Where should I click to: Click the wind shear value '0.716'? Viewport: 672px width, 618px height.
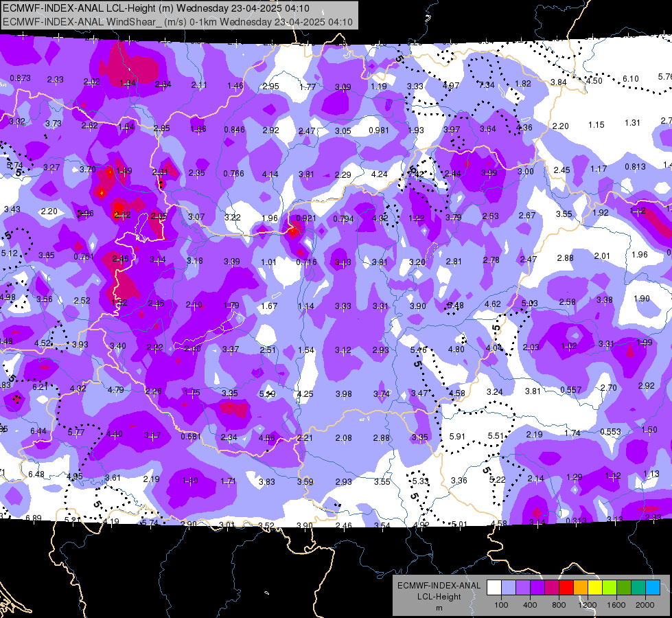pos(306,262)
